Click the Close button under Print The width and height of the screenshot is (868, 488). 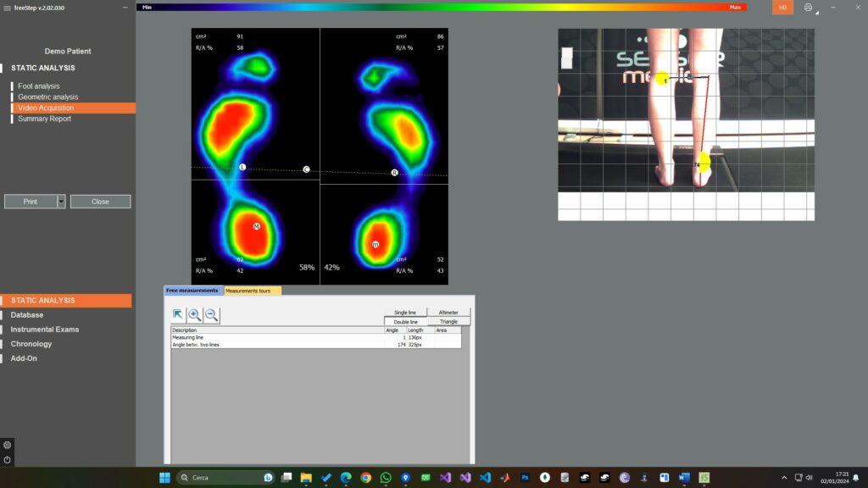100,201
